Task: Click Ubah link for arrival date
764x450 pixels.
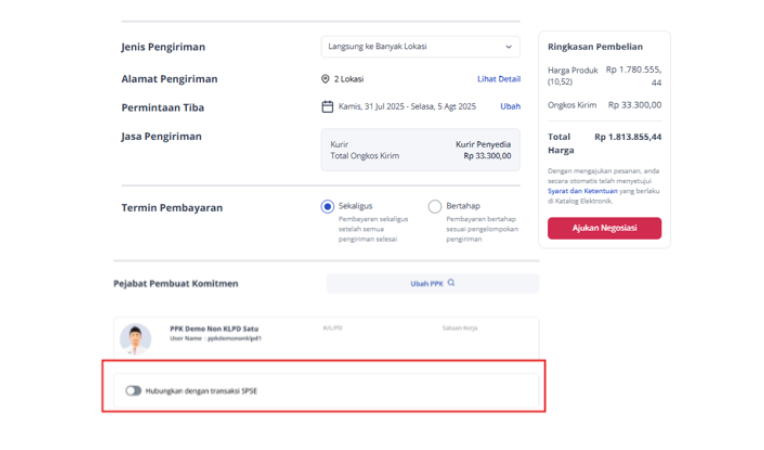Action: tap(510, 106)
